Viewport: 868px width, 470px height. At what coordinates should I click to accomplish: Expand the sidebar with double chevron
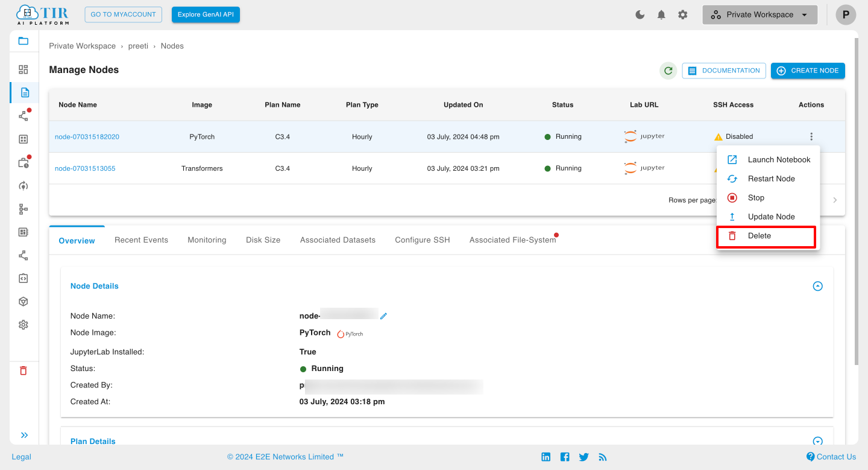(x=24, y=435)
